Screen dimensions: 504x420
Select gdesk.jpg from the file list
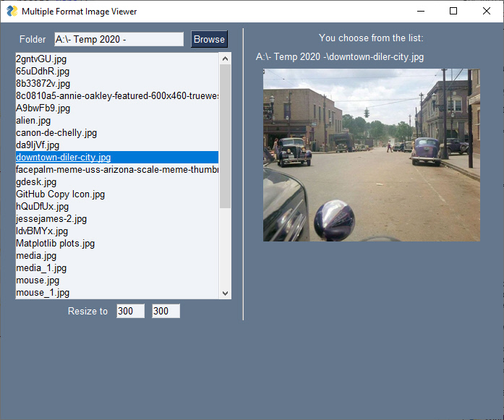[x=36, y=181]
